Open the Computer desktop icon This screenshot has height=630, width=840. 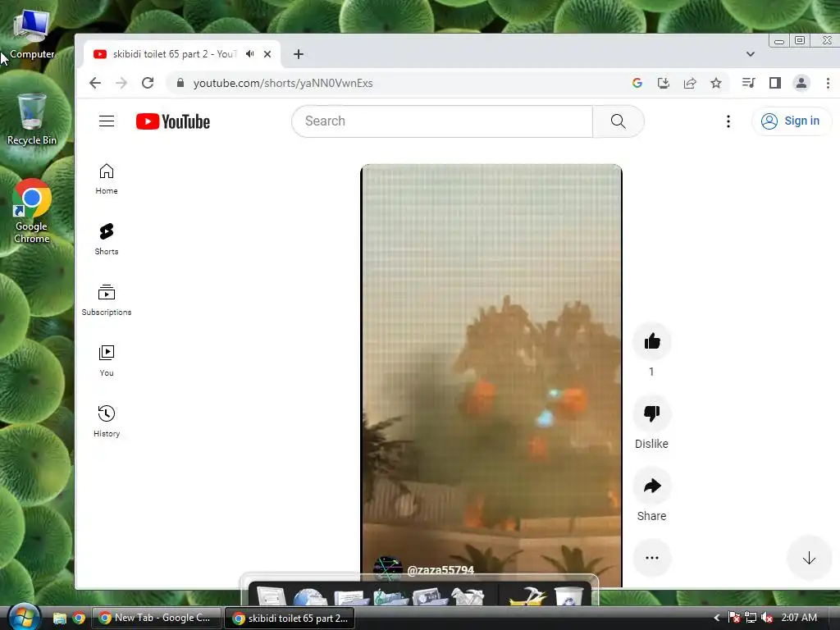(x=32, y=33)
